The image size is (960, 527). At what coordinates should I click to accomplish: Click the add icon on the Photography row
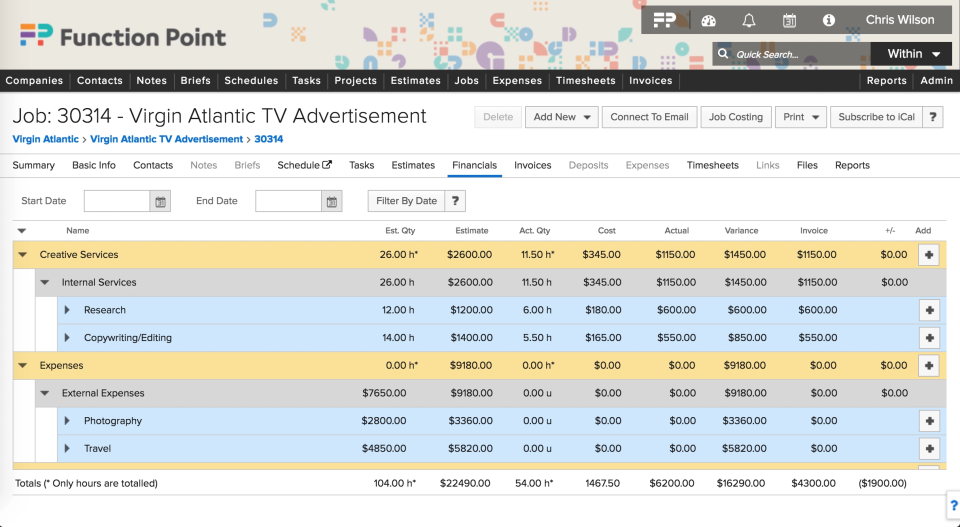pos(929,421)
